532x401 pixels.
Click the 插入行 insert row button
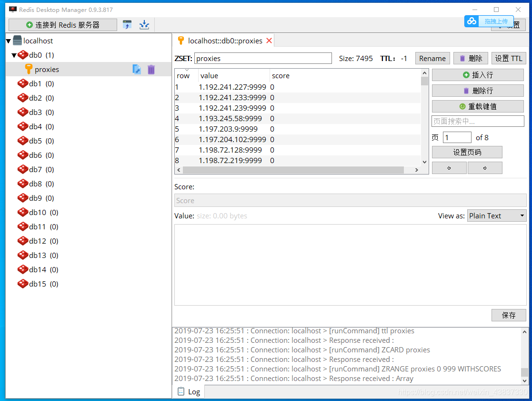[478, 75]
